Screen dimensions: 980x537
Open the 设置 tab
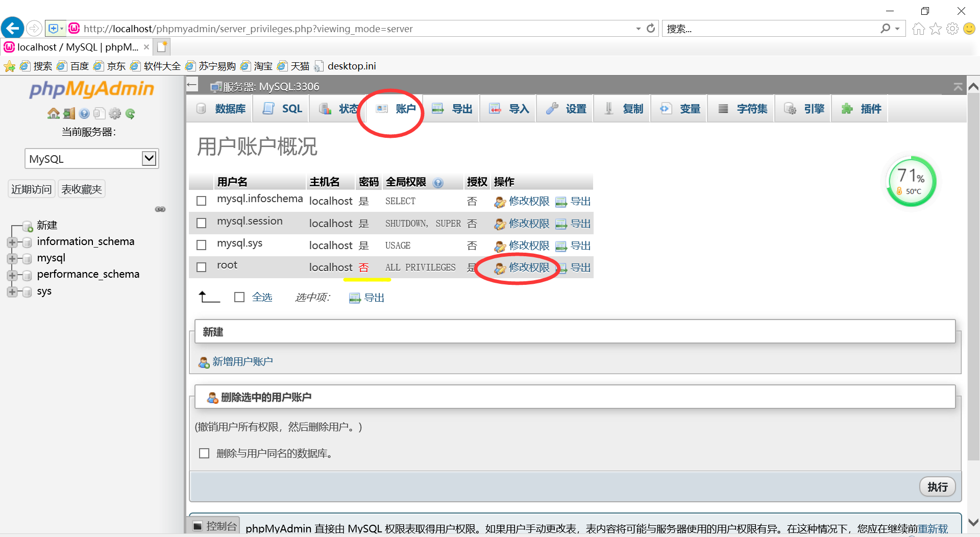pos(566,109)
